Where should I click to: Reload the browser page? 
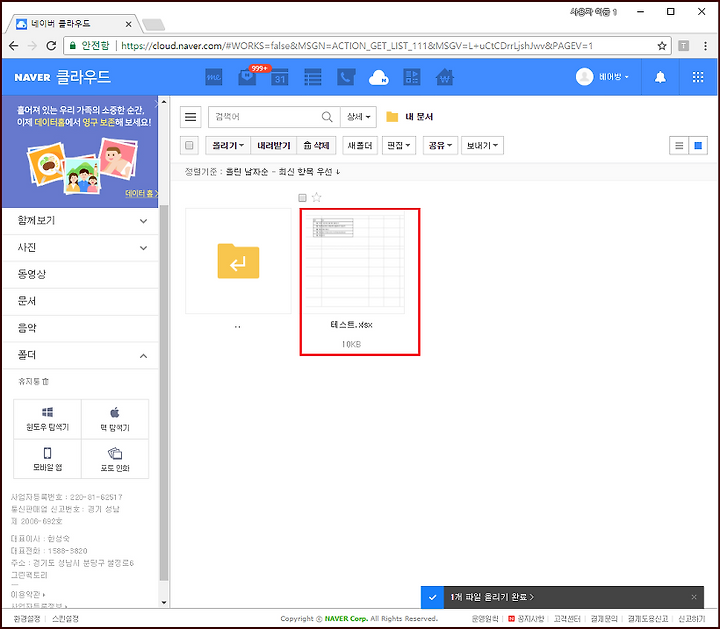click(51, 45)
